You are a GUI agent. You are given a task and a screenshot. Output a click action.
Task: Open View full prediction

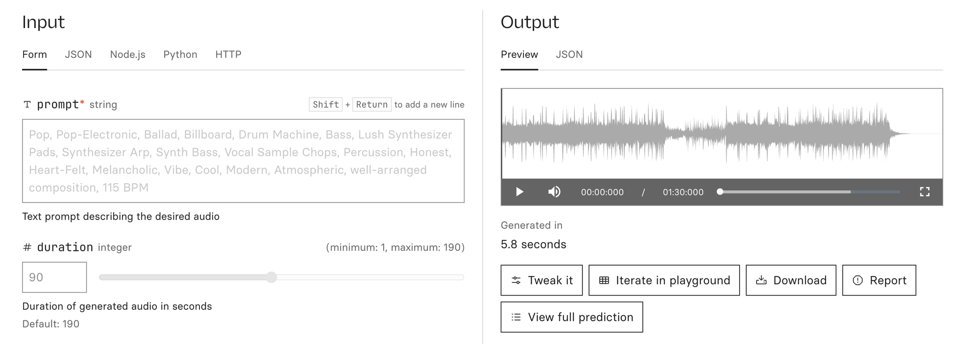pos(572,317)
